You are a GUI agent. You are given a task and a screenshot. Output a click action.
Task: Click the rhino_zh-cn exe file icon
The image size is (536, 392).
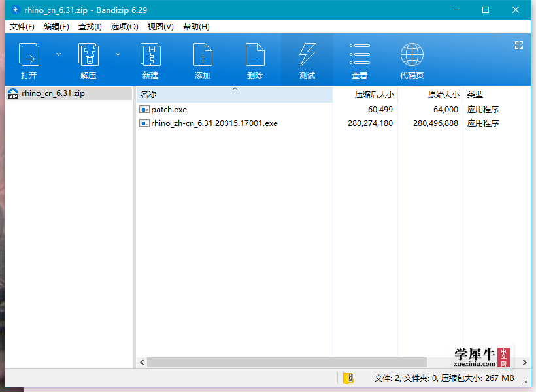(144, 123)
